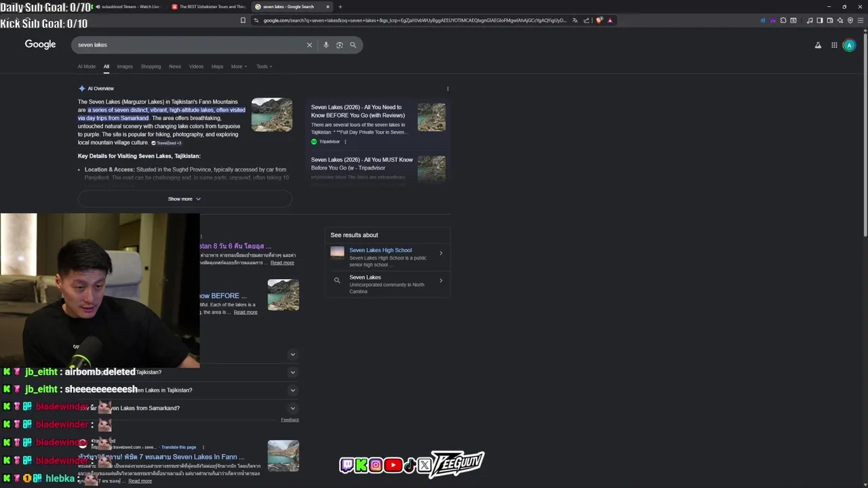Clear the Google search box text
Screen dimensions: 868x488
[309, 45]
